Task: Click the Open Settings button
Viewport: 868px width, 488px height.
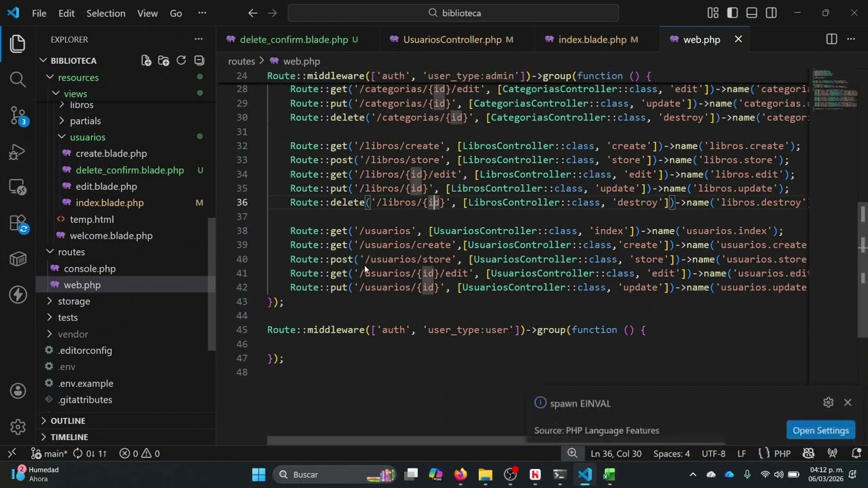Action: pos(821,430)
